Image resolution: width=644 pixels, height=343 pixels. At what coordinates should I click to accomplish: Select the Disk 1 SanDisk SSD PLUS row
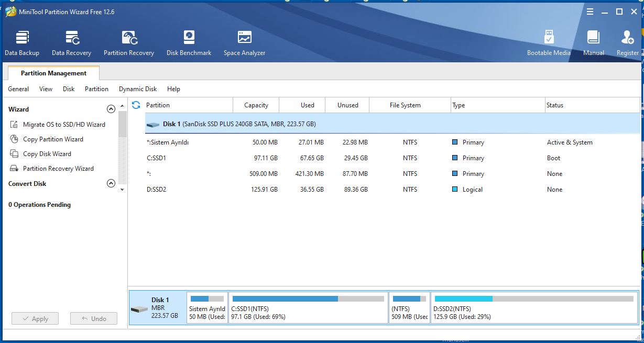(392, 124)
